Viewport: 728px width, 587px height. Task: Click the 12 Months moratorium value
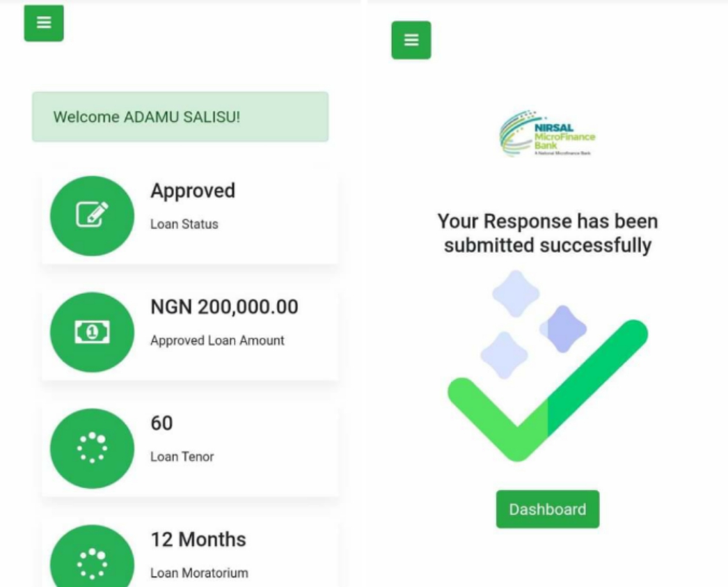pos(198,540)
